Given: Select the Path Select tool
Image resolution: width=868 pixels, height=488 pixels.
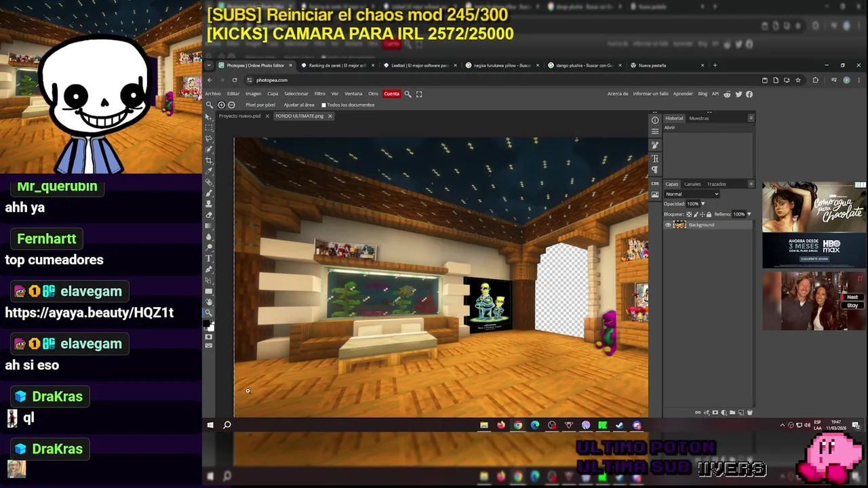Looking at the screenshot, I should click(x=209, y=281).
